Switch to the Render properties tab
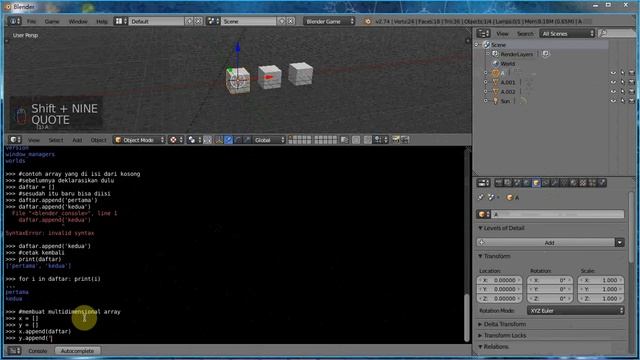 tap(498, 183)
